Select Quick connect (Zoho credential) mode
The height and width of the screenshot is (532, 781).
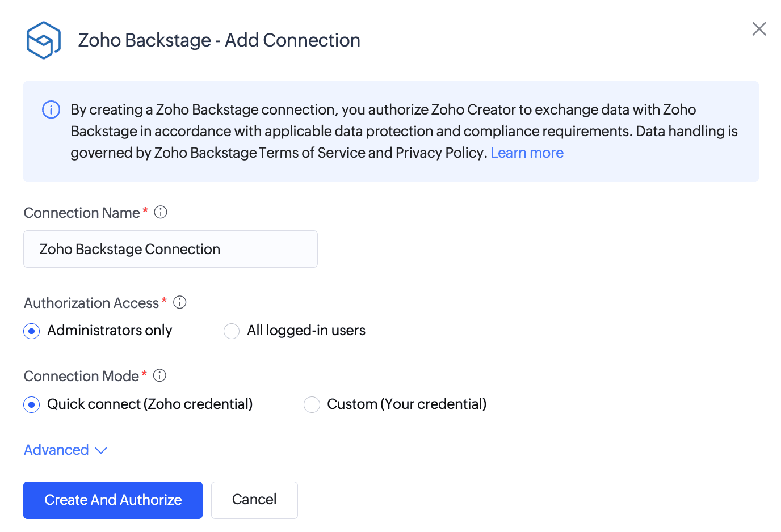coord(32,404)
